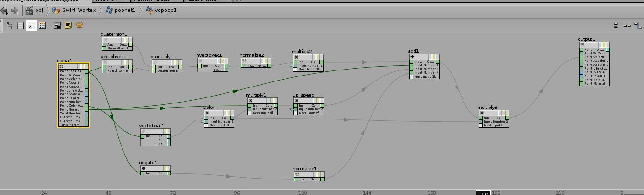The width and height of the screenshot is (644, 195).
Task: Open the color palette grid icon
Action: coord(42,26)
